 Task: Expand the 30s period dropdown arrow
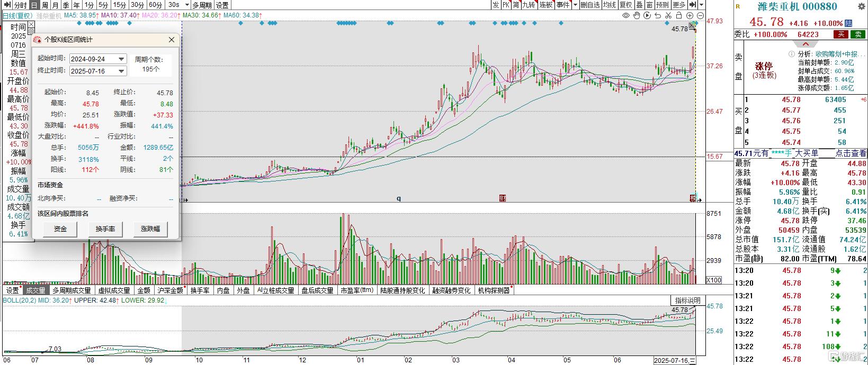(x=186, y=5)
